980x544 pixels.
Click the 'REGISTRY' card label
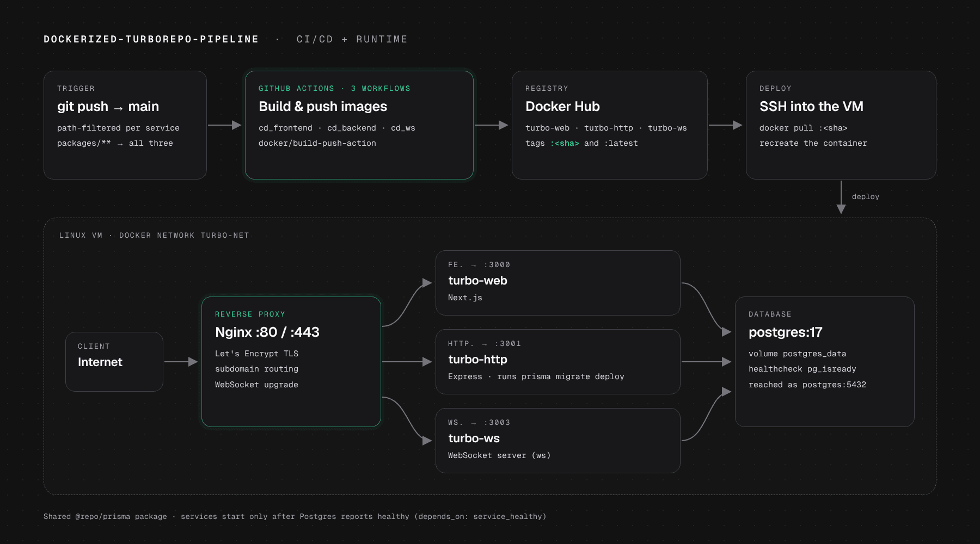547,89
